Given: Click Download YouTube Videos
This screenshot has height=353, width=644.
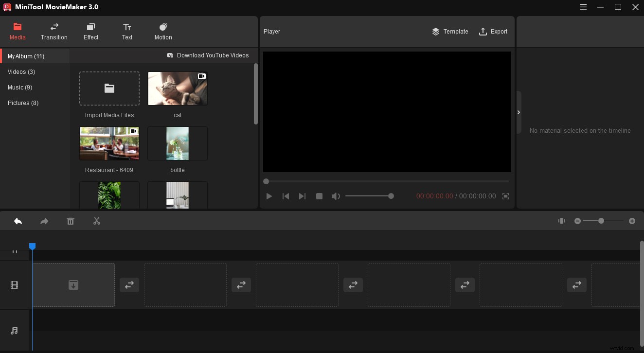Looking at the screenshot, I should click(x=208, y=55).
